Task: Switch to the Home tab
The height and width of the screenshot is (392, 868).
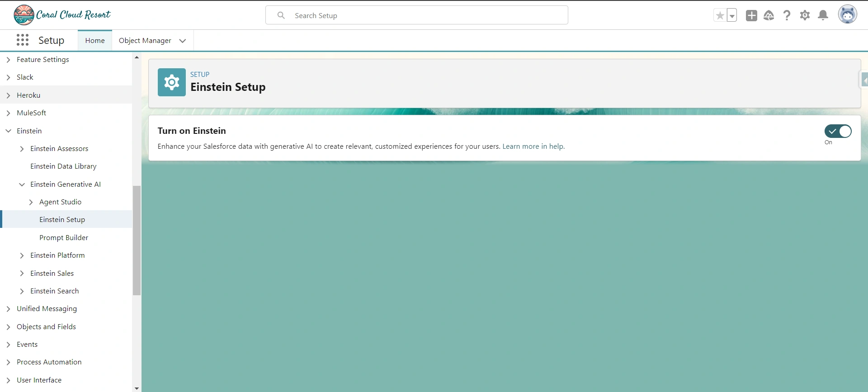Action: [x=95, y=41]
